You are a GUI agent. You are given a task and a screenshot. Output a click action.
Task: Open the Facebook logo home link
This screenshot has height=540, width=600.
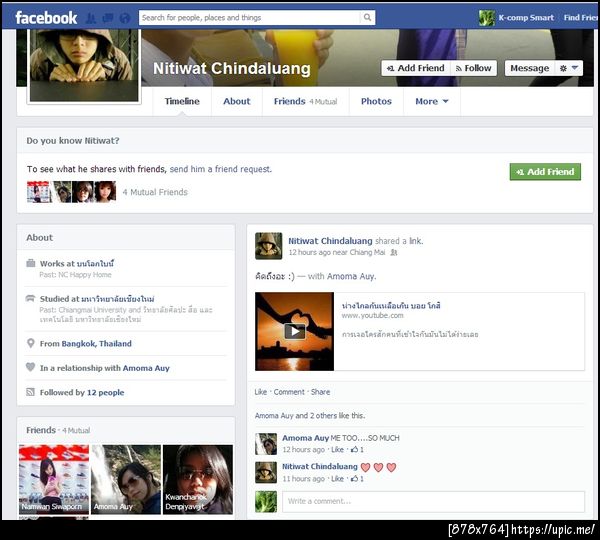tap(46, 18)
